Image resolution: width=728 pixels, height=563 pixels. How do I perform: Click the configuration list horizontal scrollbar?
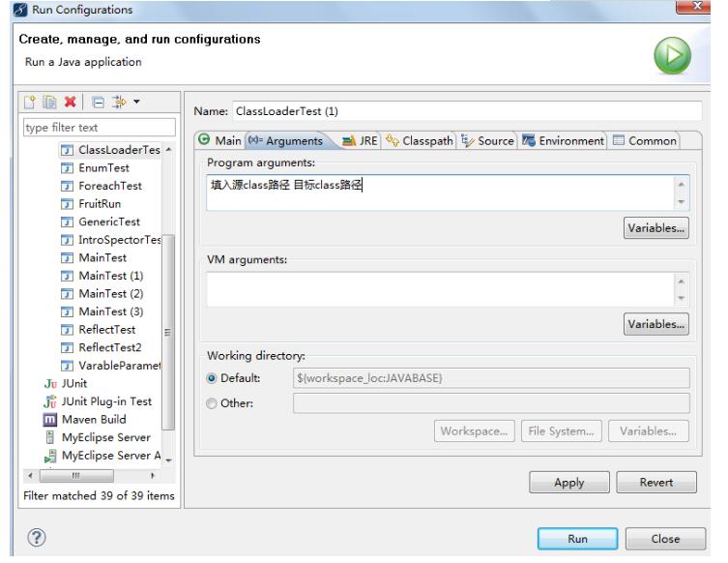[x=76, y=475]
